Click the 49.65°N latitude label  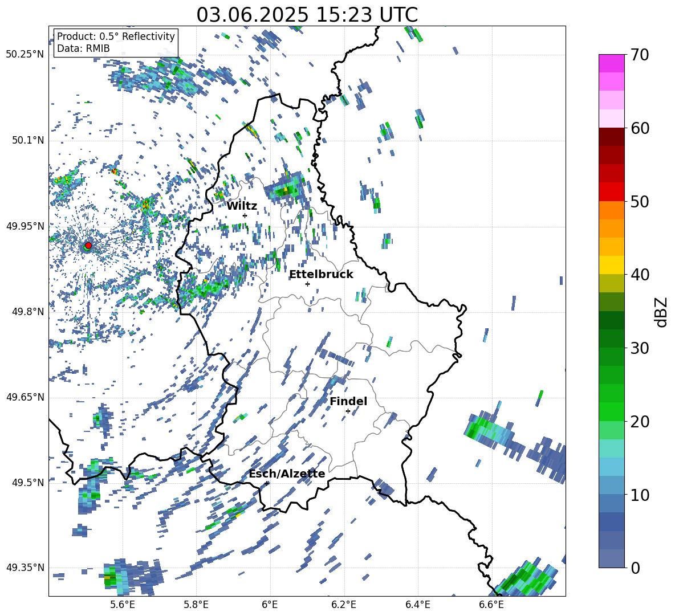coord(25,397)
